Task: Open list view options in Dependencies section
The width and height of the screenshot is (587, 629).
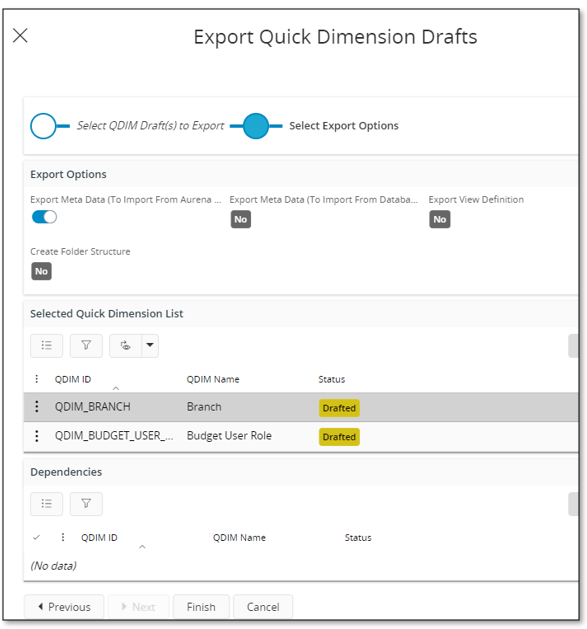Action: tap(47, 504)
